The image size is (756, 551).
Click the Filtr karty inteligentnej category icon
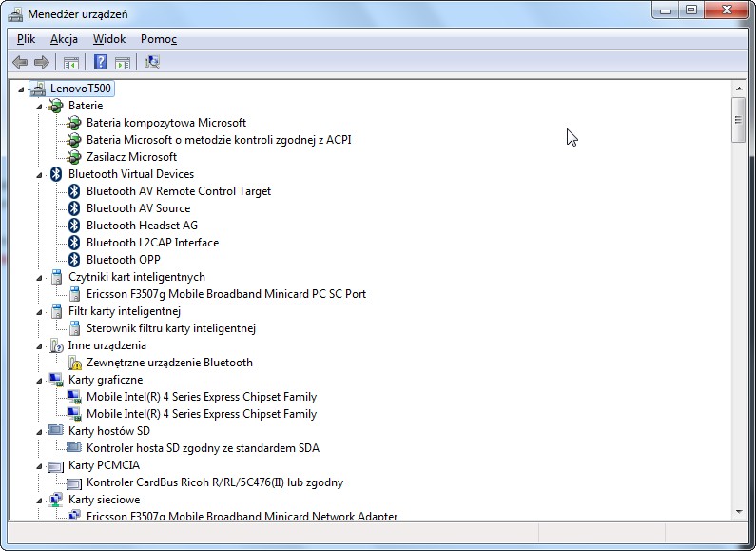[56, 311]
